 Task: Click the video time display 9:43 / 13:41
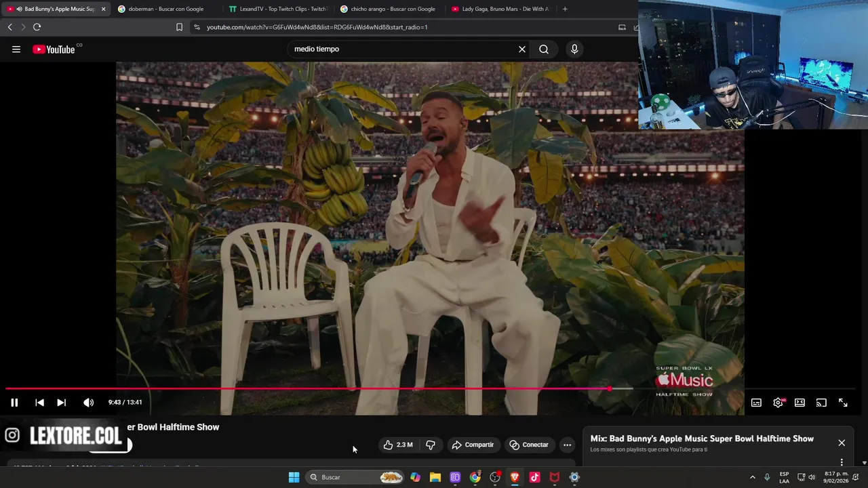click(125, 403)
